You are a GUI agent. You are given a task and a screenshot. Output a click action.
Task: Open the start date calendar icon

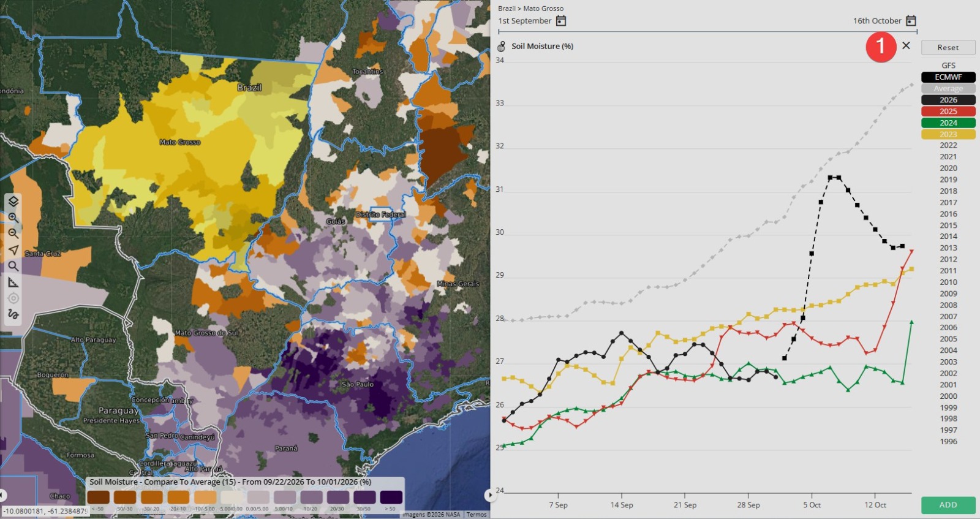(561, 21)
